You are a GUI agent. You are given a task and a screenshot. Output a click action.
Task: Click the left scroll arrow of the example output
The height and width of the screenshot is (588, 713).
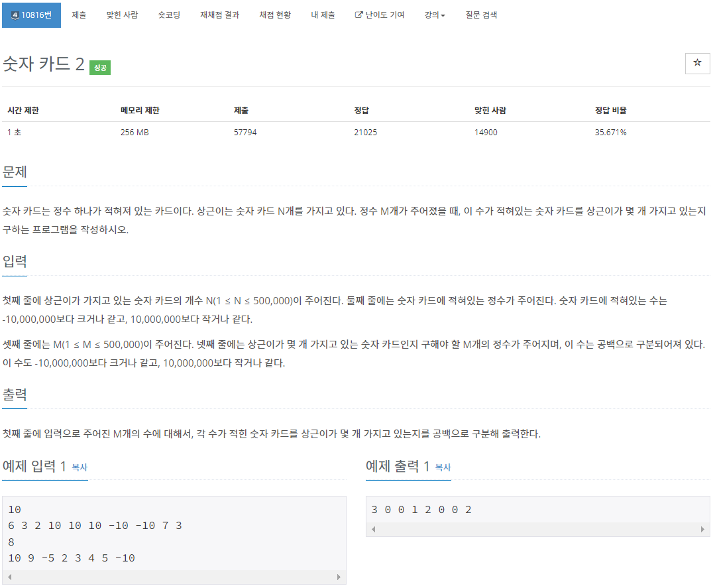(x=373, y=530)
